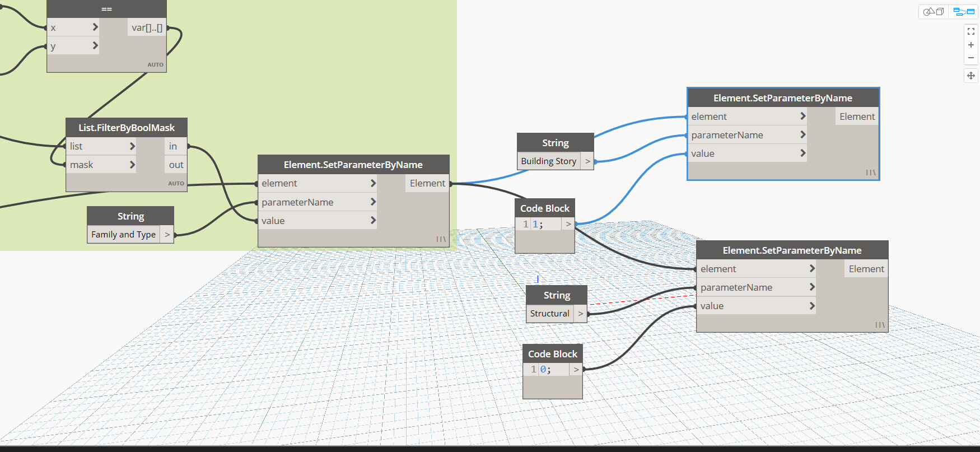Image resolution: width=980 pixels, height=452 pixels.
Task: Click Element output on SetParameterByName wired to Structural
Action: coord(866,269)
